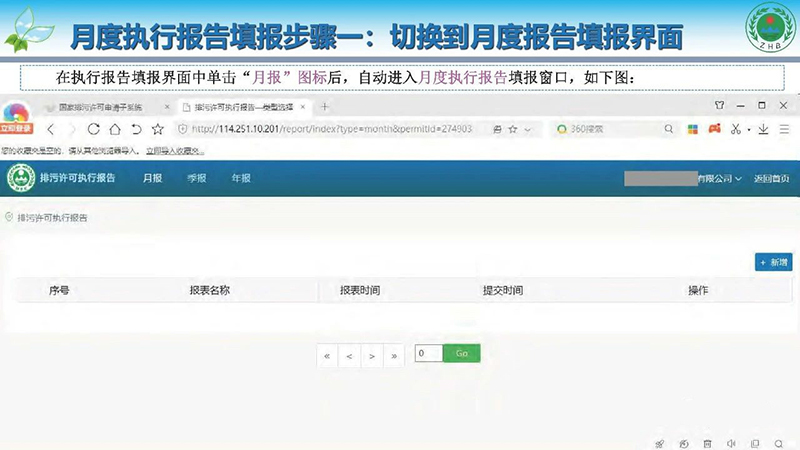
Task: Bookmark page with the star icon
Action: click(x=157, y=129)
